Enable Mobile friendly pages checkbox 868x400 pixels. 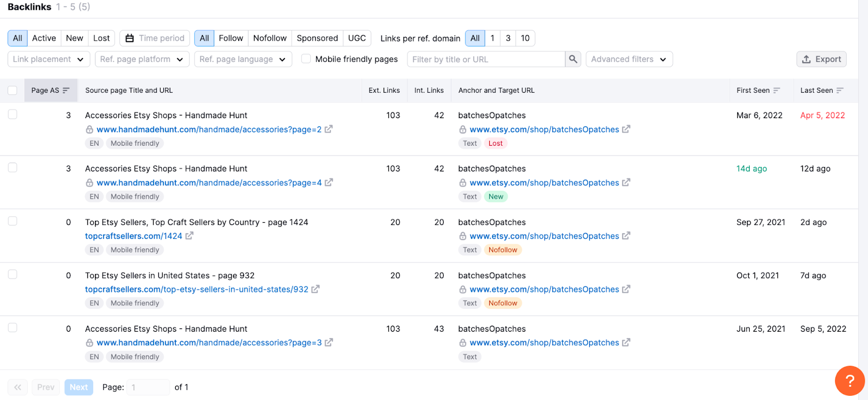pyautogui.click(x=306, y=59)
